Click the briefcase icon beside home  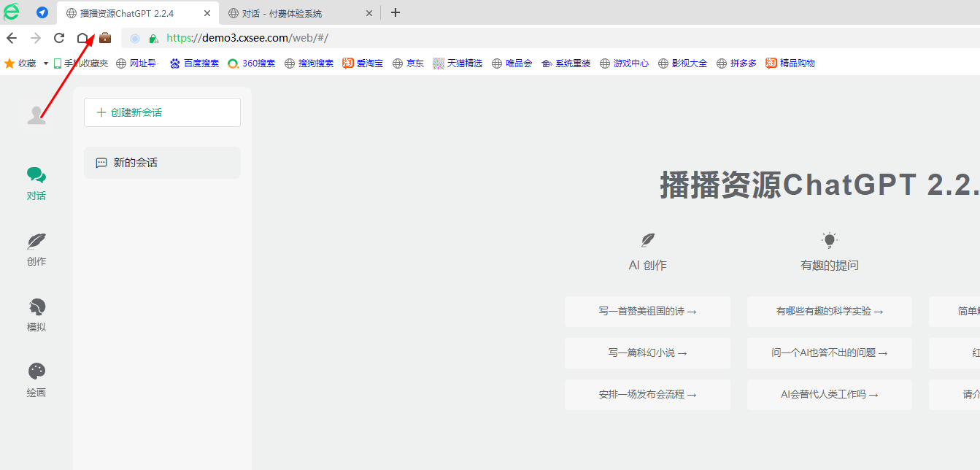[x=105, y=38]
